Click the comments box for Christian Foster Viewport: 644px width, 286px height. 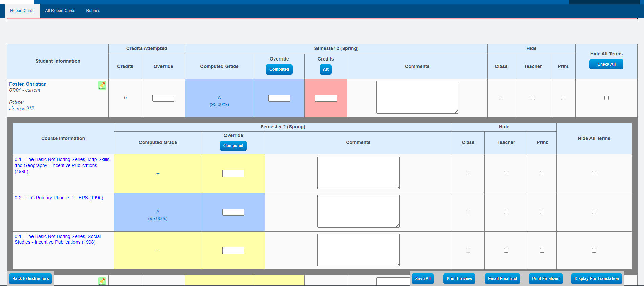click(x=417, y=97)
